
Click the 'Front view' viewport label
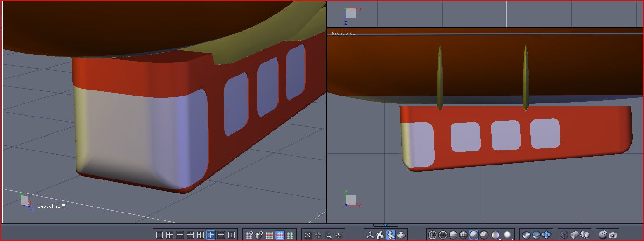(x=344, y=34)
